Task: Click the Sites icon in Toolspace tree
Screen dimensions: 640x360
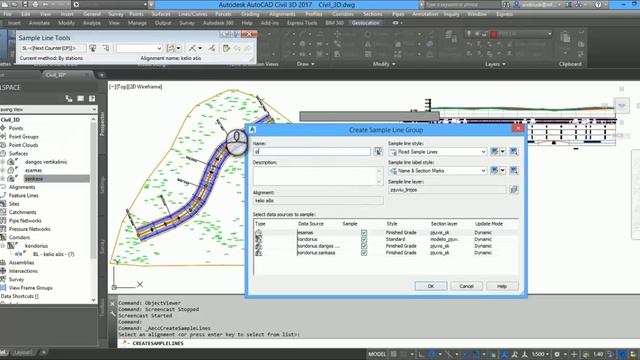Action: (3, 204)
